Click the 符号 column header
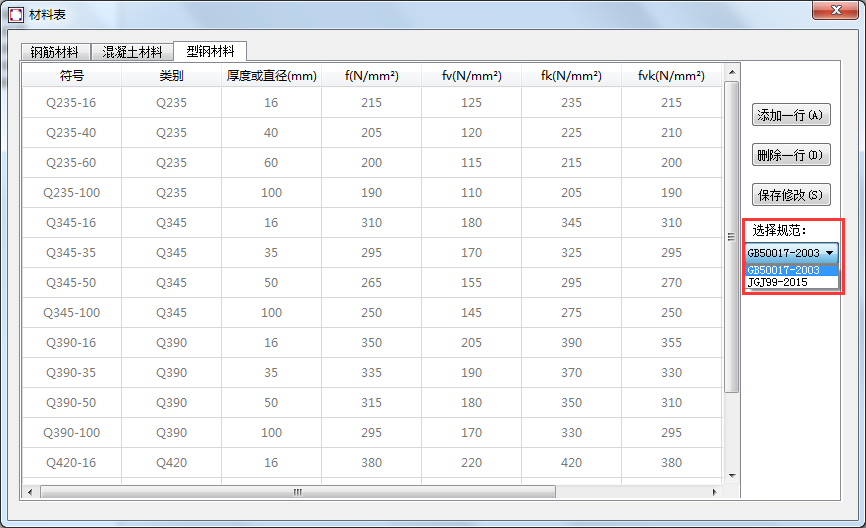This screenshot has width=866, height=528. 72,75
